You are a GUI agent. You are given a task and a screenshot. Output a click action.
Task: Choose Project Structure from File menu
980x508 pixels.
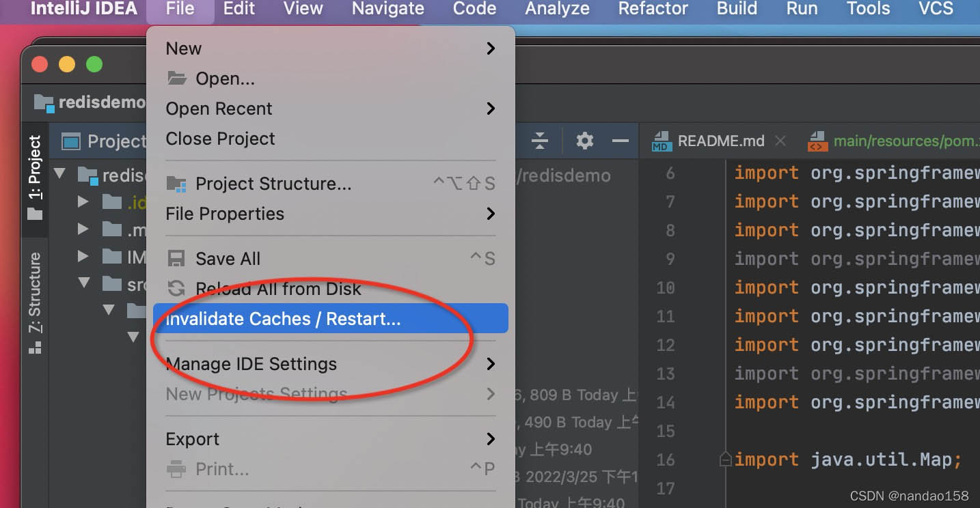(x=331, y=184)
